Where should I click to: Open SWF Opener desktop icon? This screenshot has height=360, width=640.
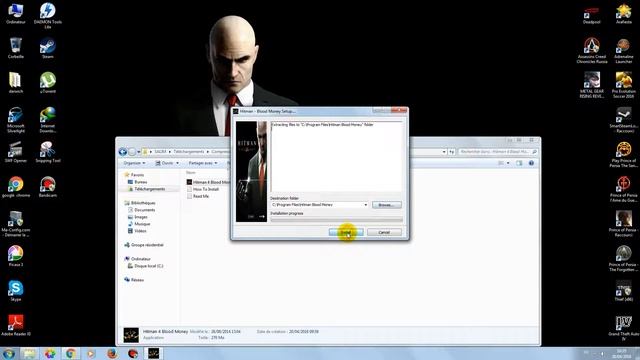click(x=16, y=152)
